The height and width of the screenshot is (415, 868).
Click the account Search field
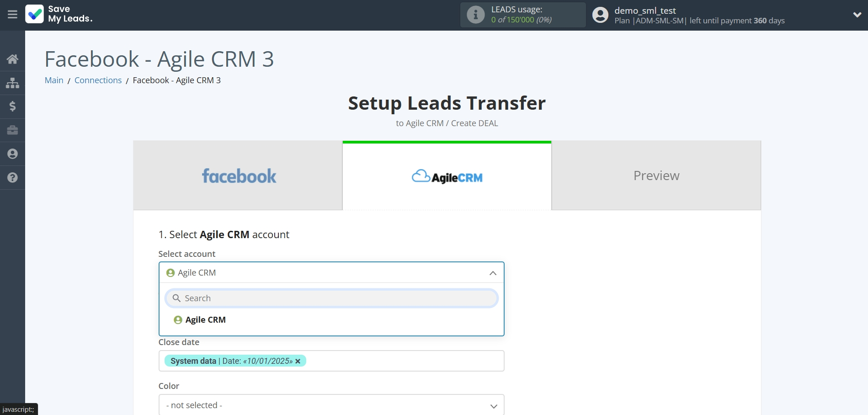pos(331,298)
